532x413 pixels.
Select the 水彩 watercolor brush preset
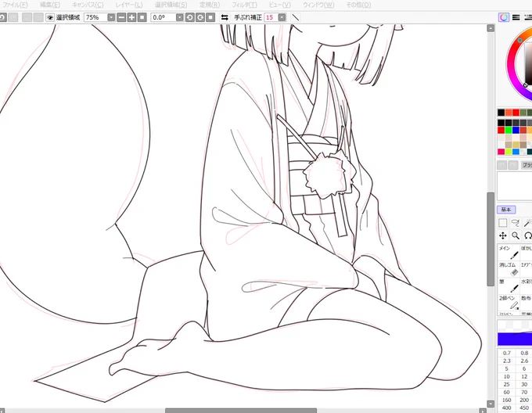tap(527, 286)
